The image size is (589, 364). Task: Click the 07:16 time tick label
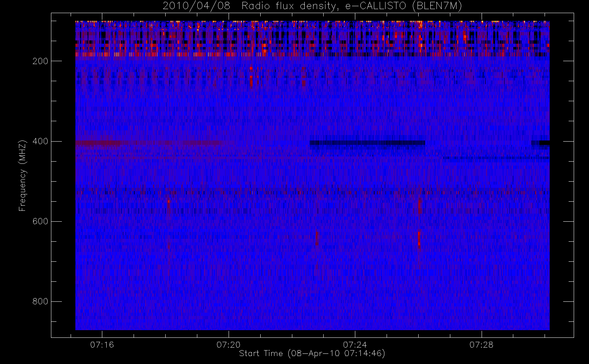coord(102,345)
